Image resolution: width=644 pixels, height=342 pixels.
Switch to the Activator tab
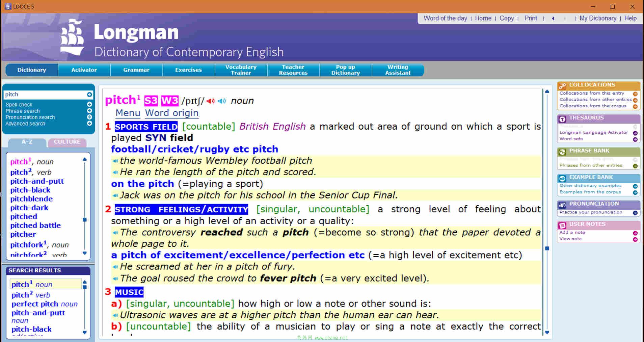tap(84, 70)
